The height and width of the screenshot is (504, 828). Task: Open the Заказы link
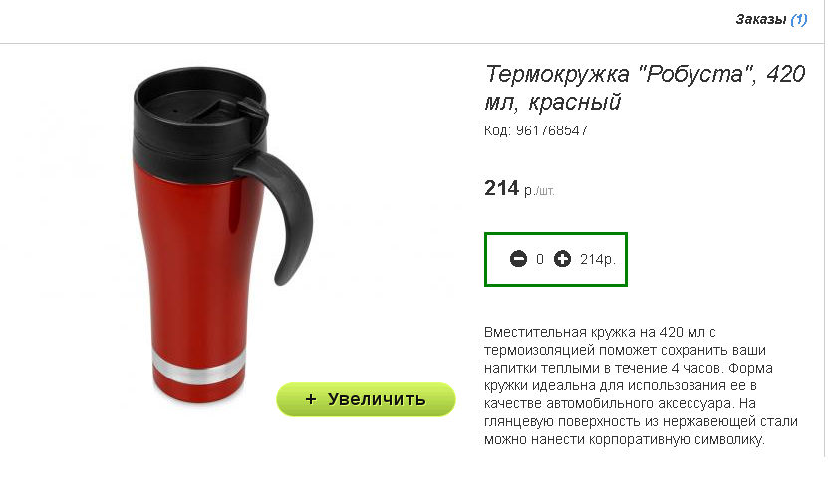click(x=761, y=20)
